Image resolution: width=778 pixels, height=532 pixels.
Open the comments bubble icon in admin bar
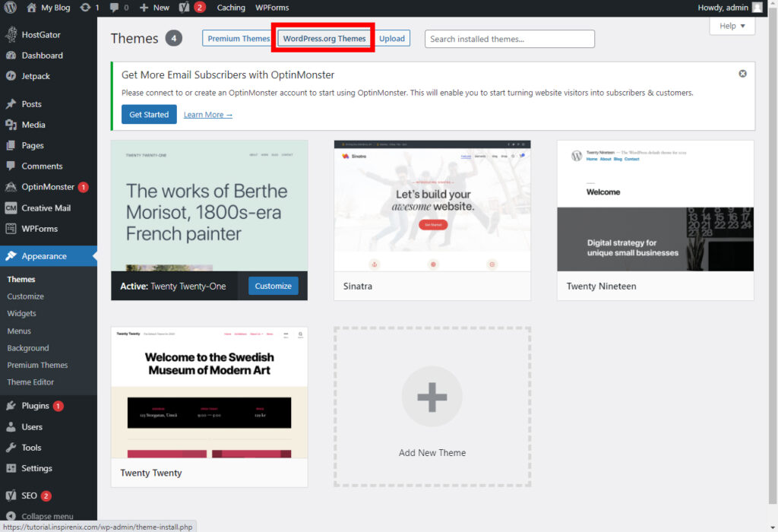(114, 8)
